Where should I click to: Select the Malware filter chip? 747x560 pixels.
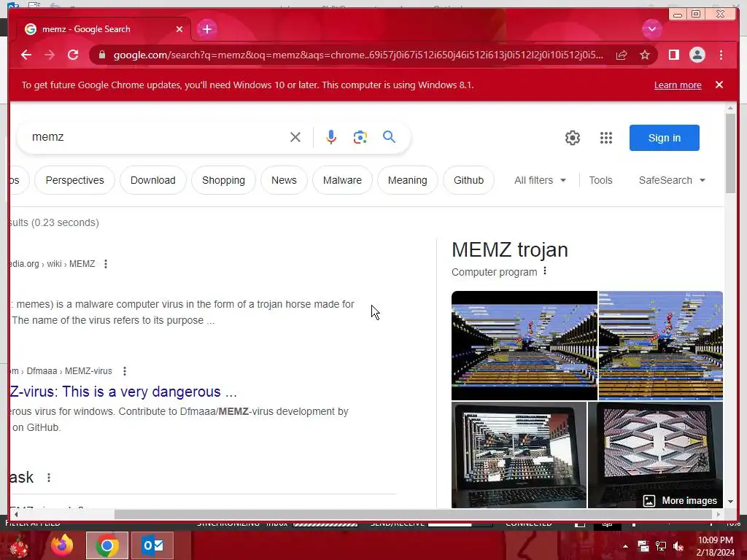(342, 180)
